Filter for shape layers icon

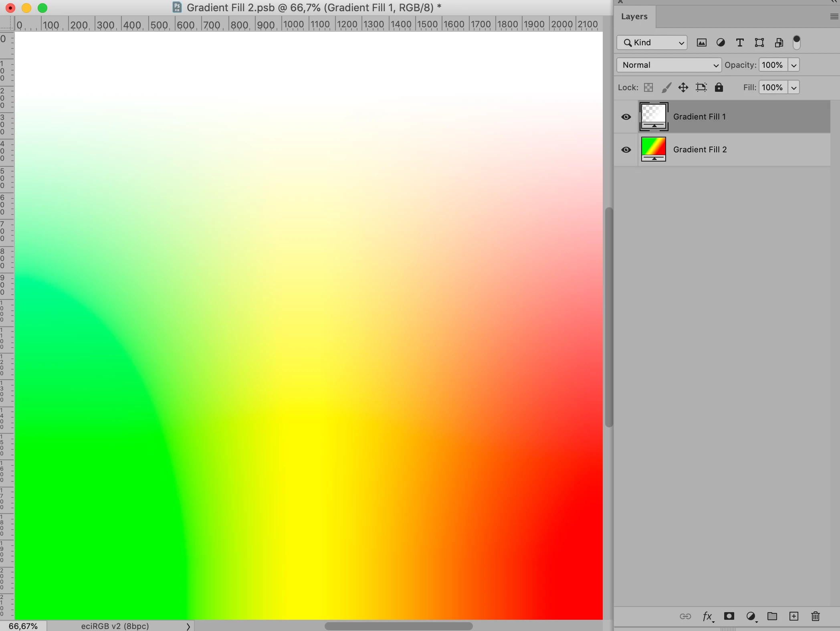click(x=759, y=42)
